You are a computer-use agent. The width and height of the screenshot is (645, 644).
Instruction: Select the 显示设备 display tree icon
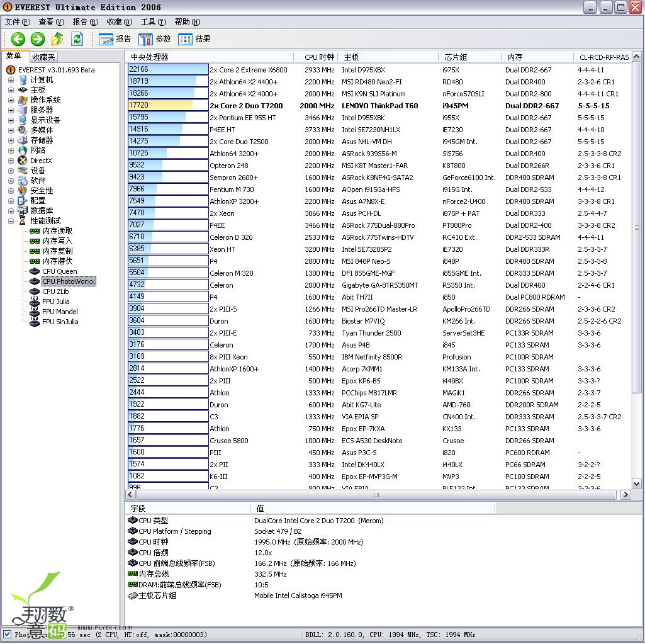point(23,120)
